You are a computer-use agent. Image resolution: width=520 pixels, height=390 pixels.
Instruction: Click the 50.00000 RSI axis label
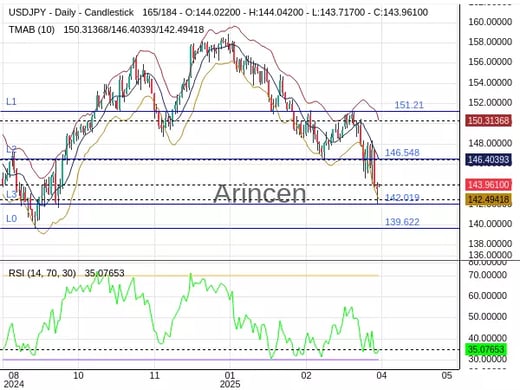tap(488, 316)
